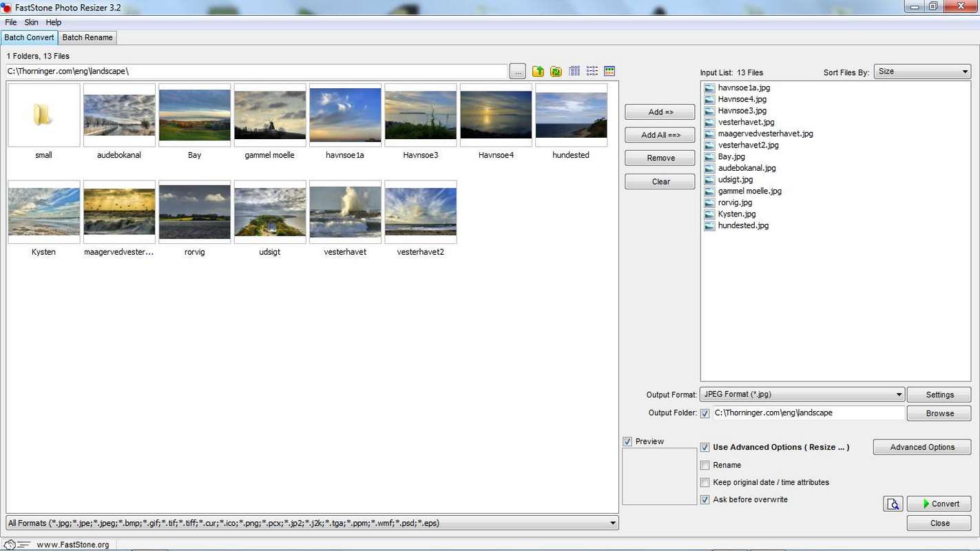Open the 'small' folder icon
This screenshot has height=551, width=980.
pyautogui.click(x=43, y=116)
